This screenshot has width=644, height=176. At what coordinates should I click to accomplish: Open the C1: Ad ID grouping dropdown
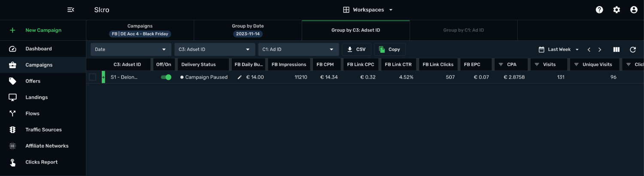coord(298,49)
